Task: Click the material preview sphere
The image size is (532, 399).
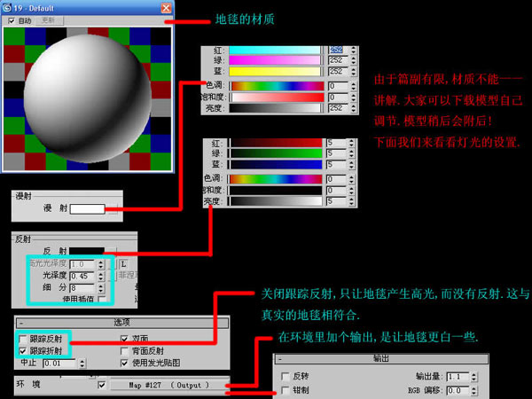Action: tap(88, 98)
